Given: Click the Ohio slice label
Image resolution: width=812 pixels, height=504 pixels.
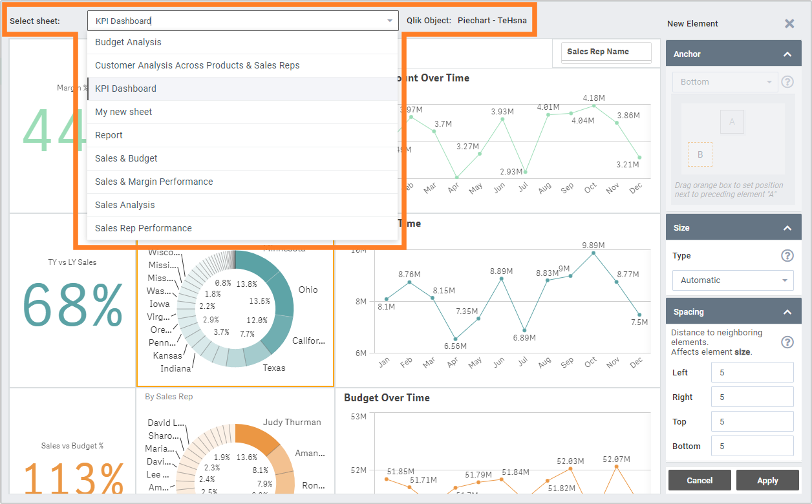Looking at the screenshot, I should pos(308,289).
